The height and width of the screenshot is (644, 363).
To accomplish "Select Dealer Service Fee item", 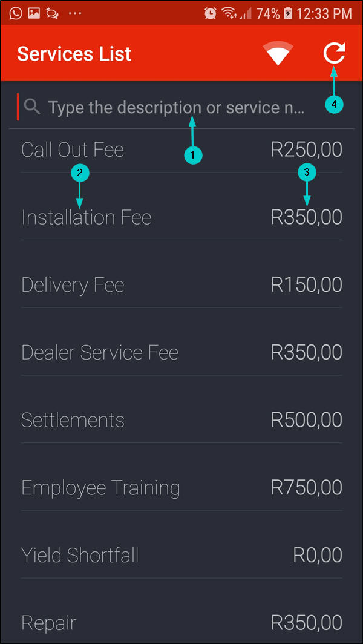I will [x=100, y=353].
